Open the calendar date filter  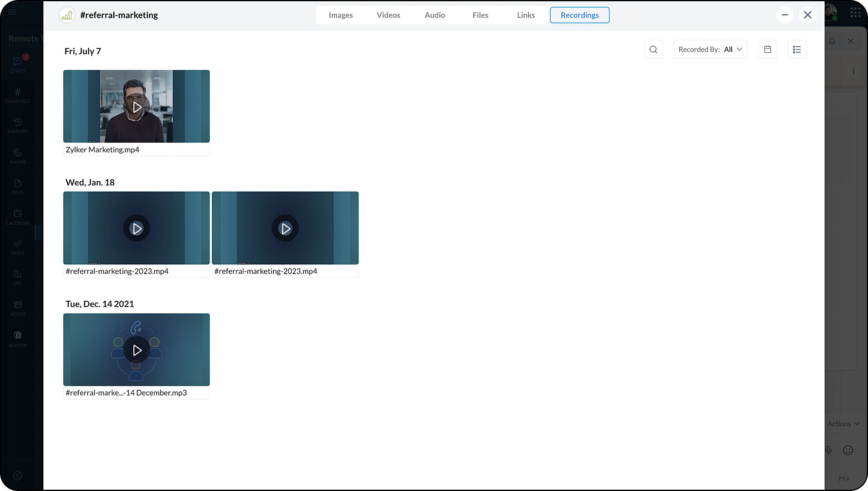pyautogui.click(x=767, y=49)
